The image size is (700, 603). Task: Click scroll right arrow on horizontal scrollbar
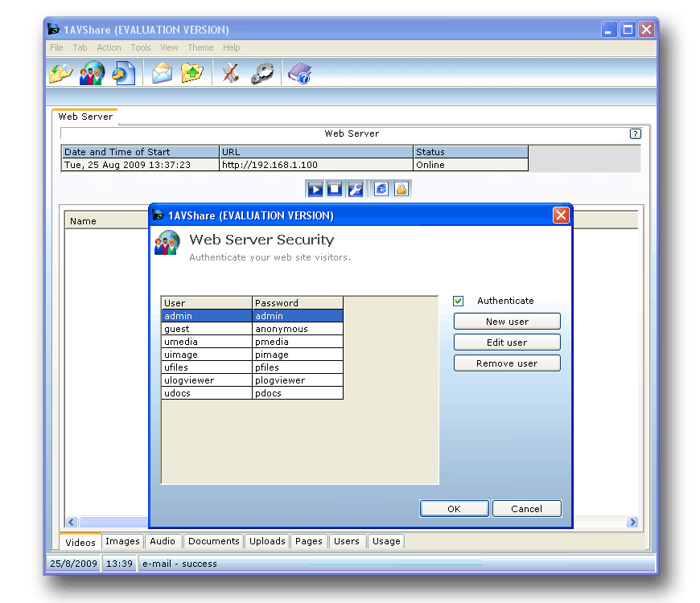point(632,522)
